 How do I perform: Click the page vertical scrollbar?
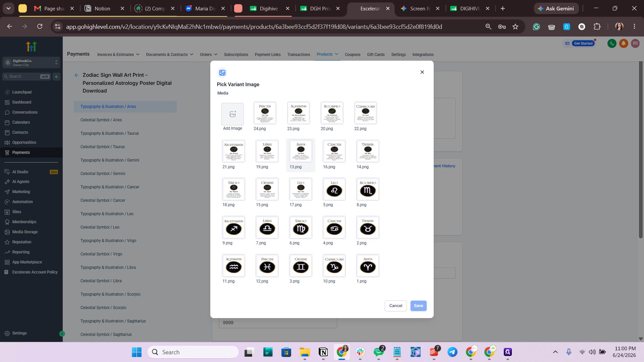pyautogui.click(x=640, y=150)
